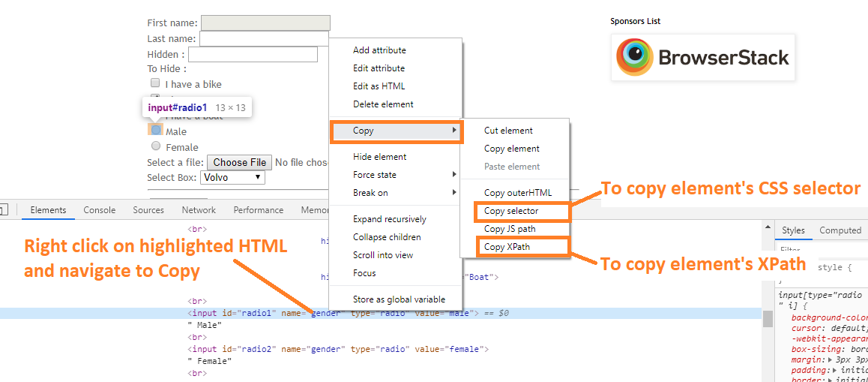Click the Choose File button
Screen dimensions: 868x382
240,162
